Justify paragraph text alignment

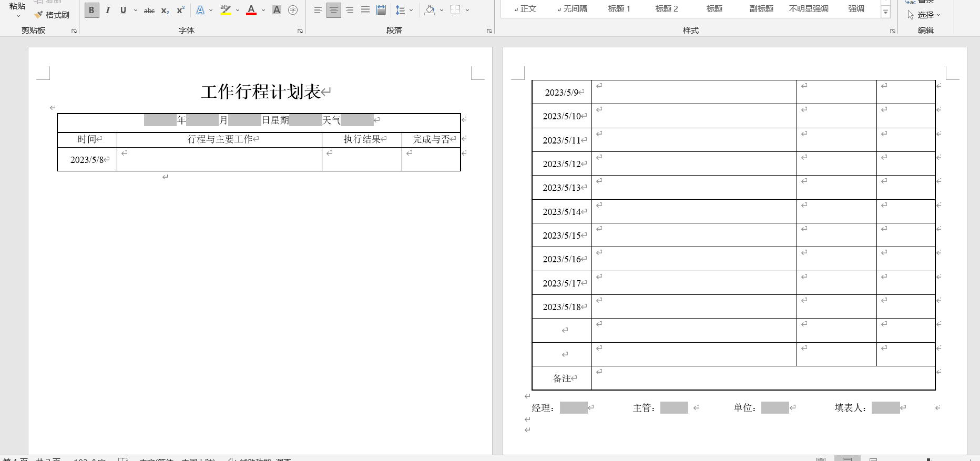coord(365,10)
